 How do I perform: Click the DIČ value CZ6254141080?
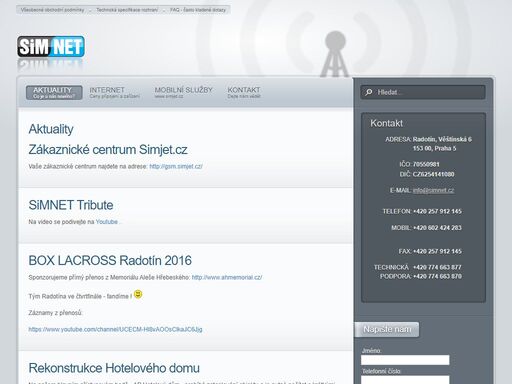point(433,174)
